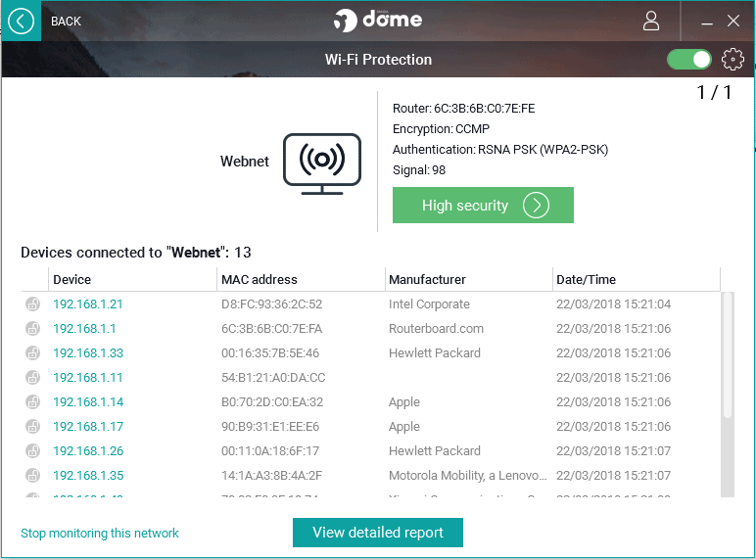756x560 pixels.
Task: Click lock icon beside 192.168.1.11
Action: click(32, 377)
